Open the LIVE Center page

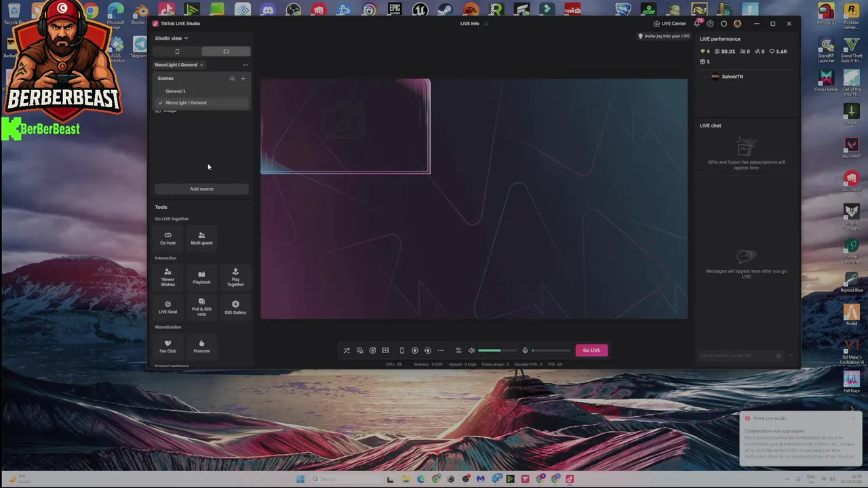click(x=669, y=24)
